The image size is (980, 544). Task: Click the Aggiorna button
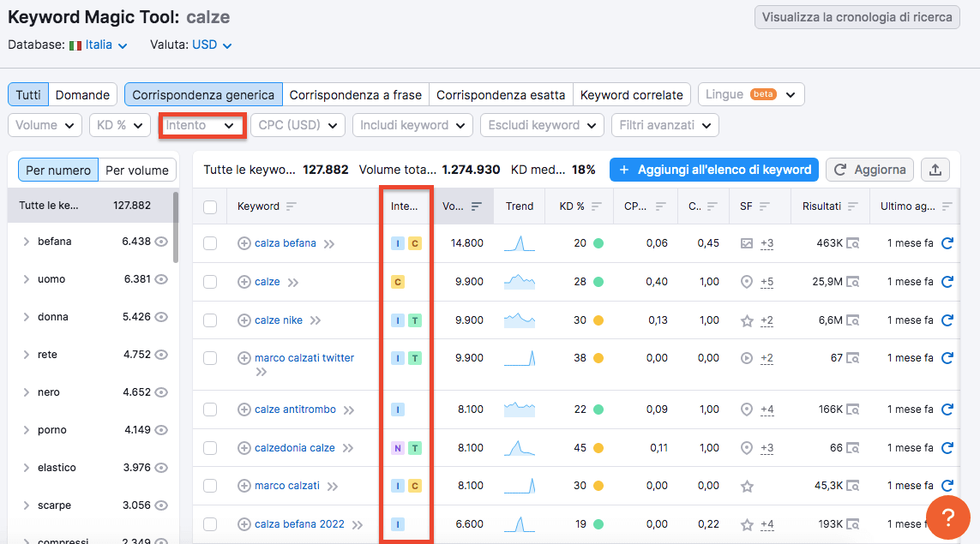[x=869, y=170]
